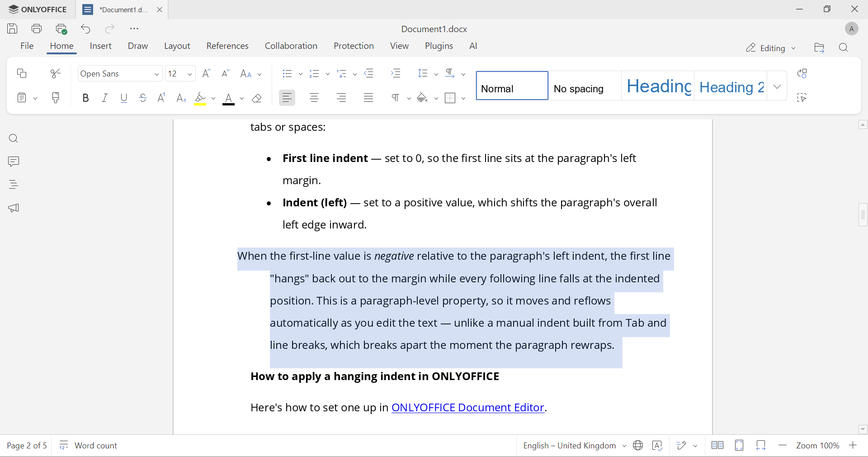The height and width of the screenshot is (457, 868).
Task: Apply the Heading 2 style
Action: (x=731, y=86)
